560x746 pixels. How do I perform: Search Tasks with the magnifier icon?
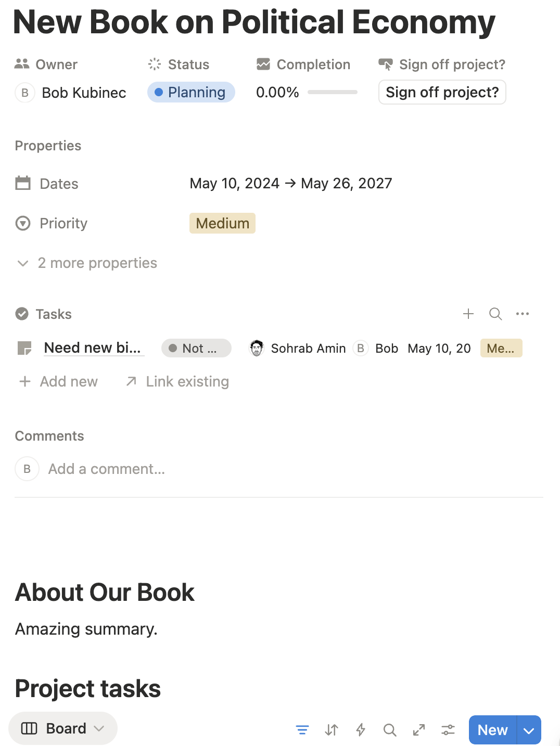[x=495, y=314]
